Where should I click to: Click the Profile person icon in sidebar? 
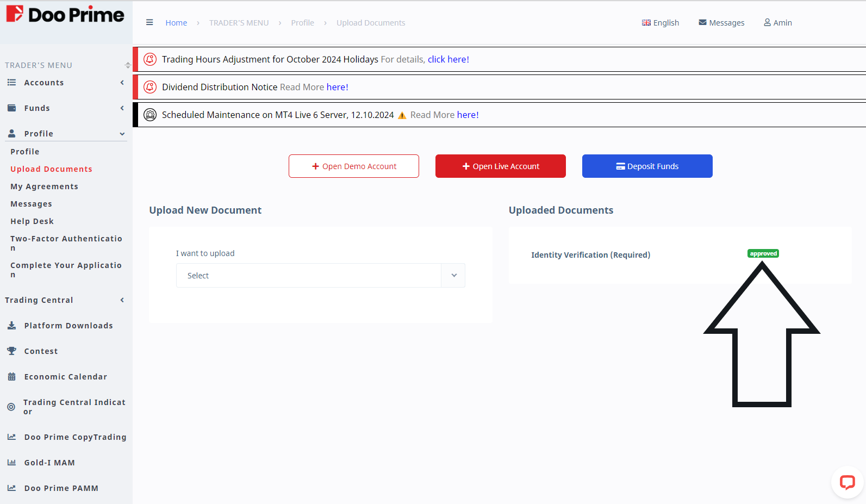pos(11,133)
